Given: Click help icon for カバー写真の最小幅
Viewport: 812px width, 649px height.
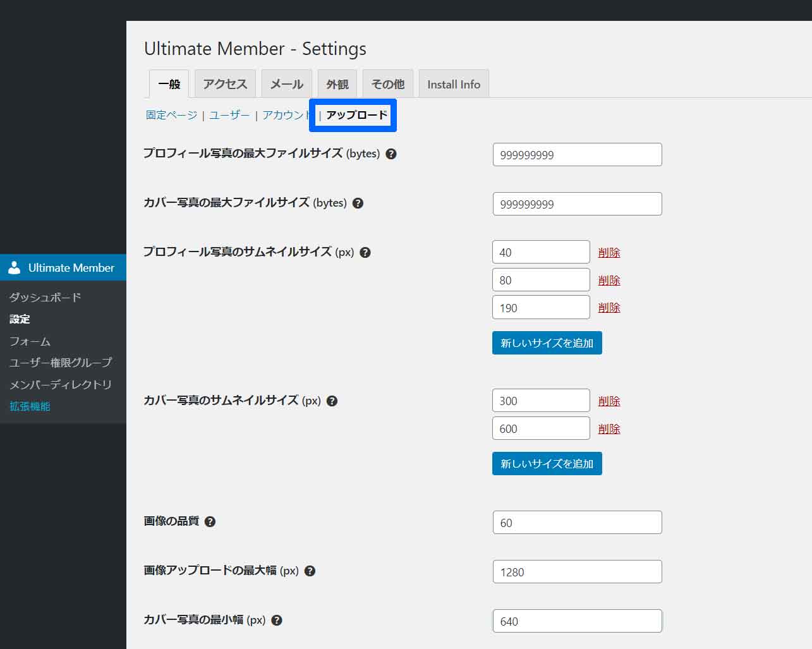Looking at the screenshot, I should [277, 620].
